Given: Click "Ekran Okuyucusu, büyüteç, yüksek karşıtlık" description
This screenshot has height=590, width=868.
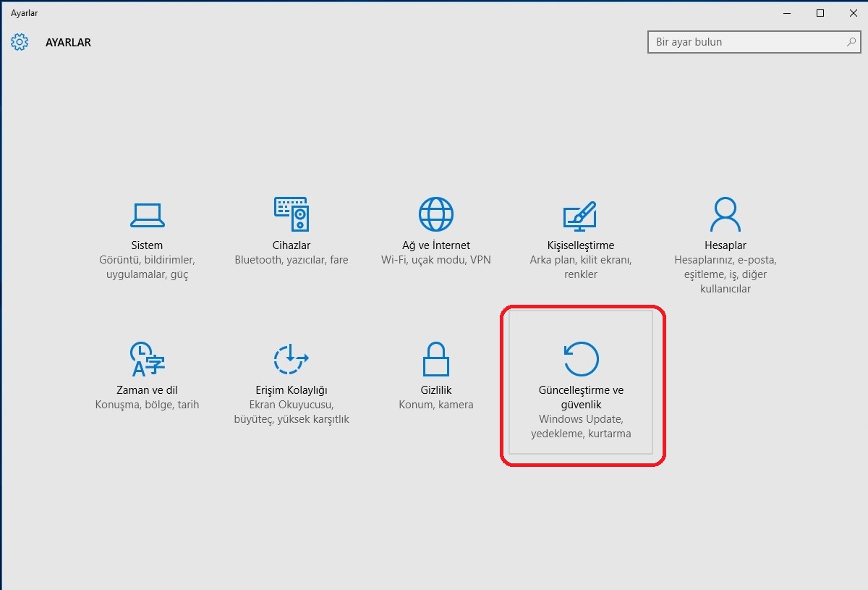Looking at the screenshot, I should pos(292,412).
